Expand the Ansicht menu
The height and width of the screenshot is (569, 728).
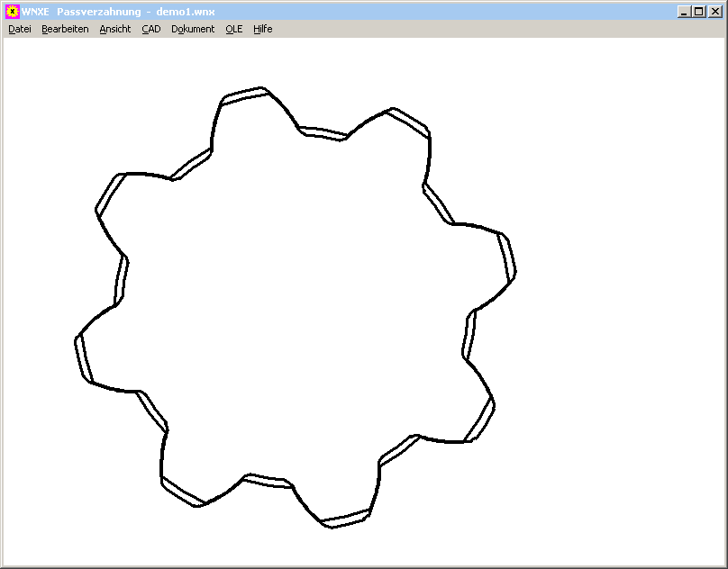(x=115, y=29)
